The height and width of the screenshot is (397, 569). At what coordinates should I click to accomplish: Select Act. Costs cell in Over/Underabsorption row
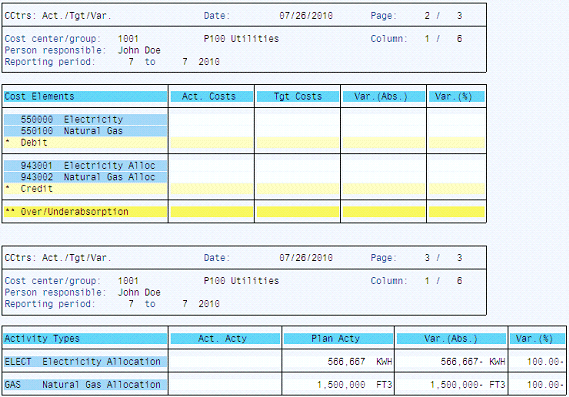tap(212, 212)
